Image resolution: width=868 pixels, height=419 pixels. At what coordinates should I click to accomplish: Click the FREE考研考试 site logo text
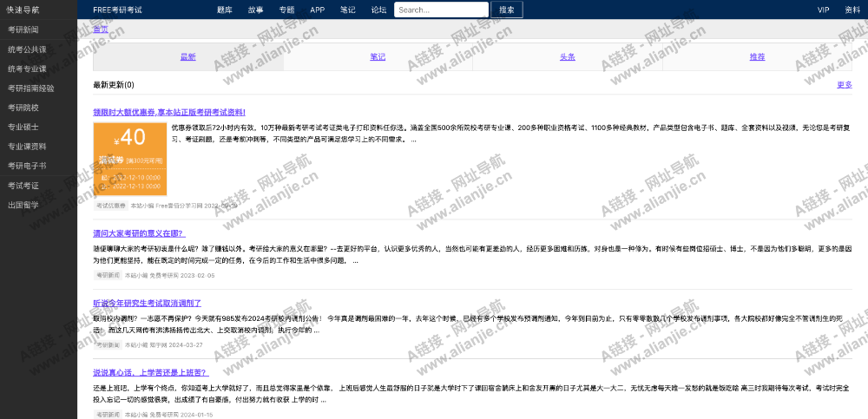tap(117, 10)
